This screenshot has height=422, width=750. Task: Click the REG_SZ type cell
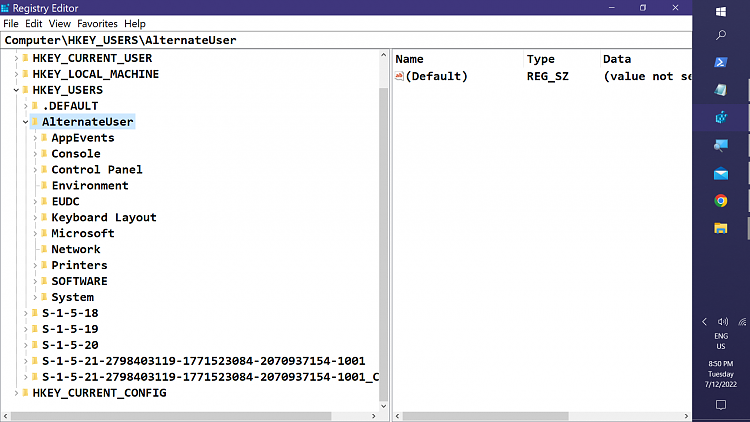coord(548,76)
